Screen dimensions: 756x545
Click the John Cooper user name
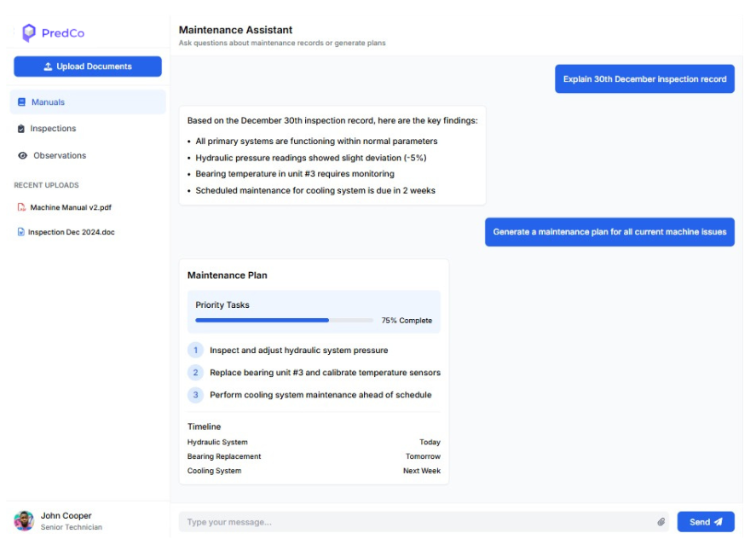pos(66,516)
